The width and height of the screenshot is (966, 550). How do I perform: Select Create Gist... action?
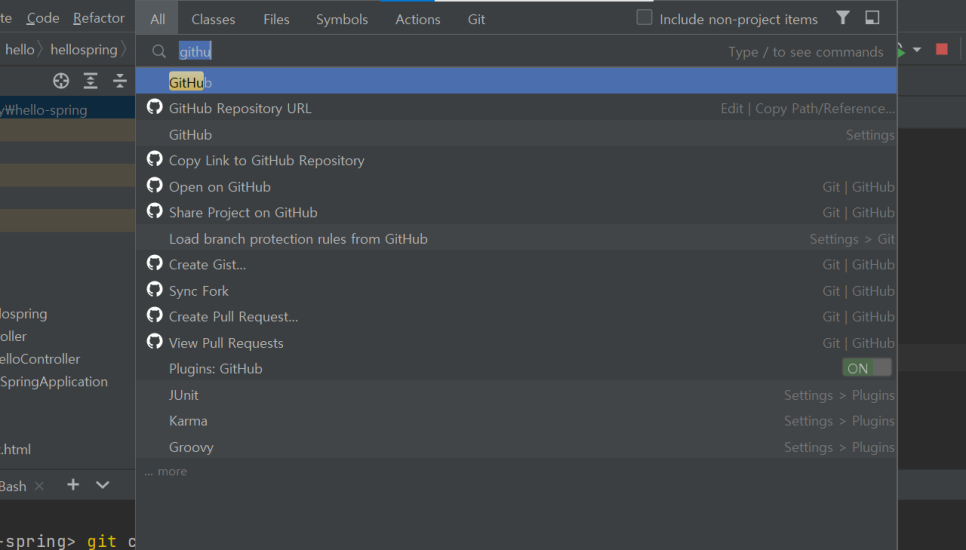point(516,264)
